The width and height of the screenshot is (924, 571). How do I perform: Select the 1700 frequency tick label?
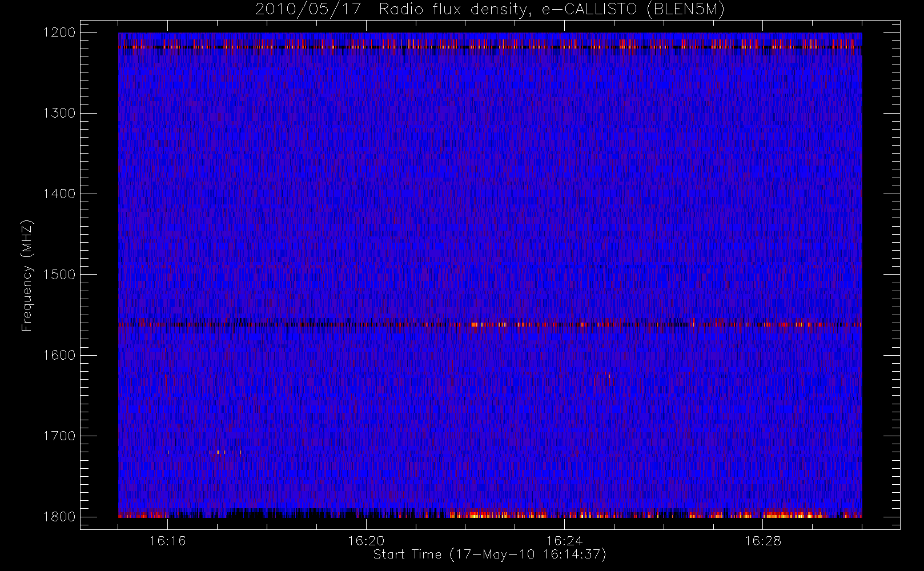[x=59, y=436]
